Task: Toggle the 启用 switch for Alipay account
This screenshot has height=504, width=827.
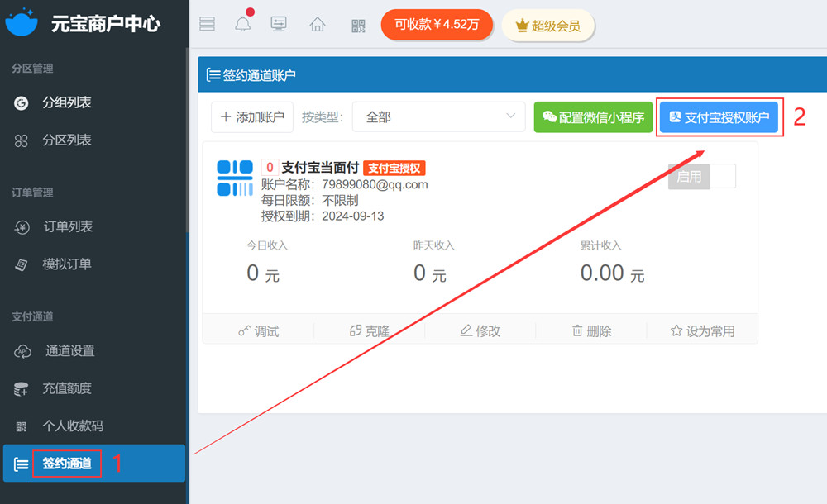Action: coord(701,176)
